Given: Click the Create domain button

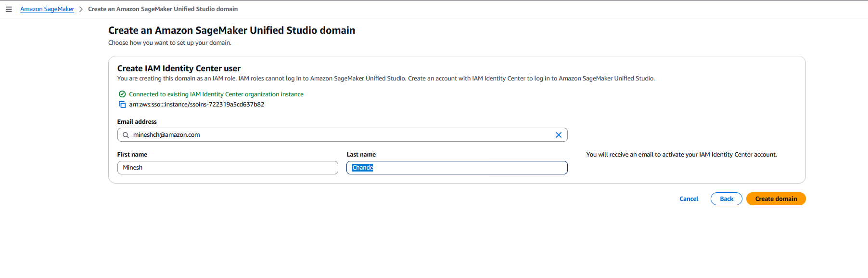Looking at the screenshot, I should point(776,199).
